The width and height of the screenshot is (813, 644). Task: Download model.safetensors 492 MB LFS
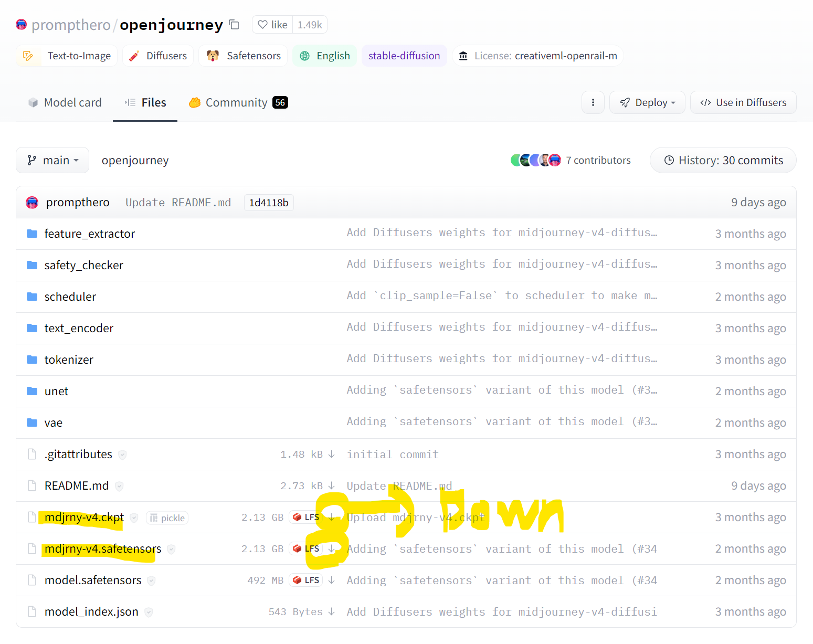tap(291, 580)
